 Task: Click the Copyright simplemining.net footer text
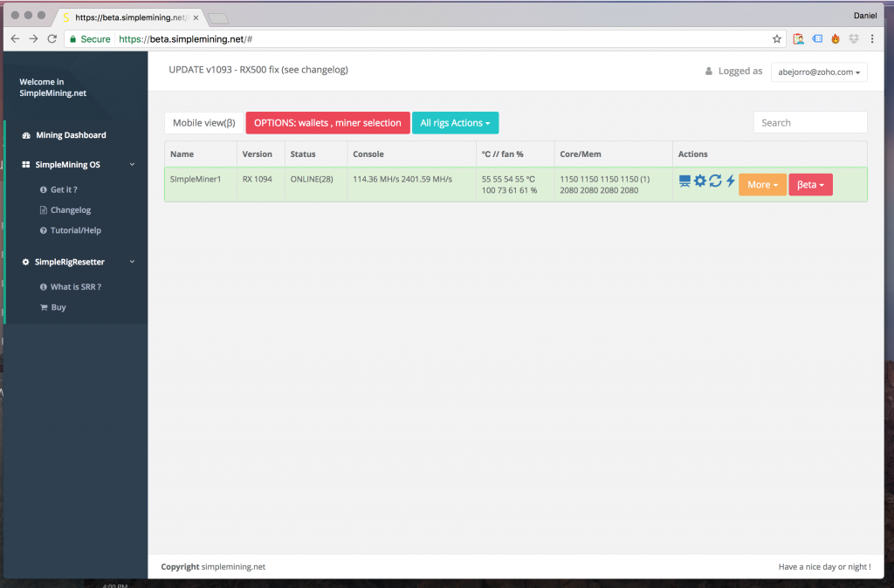(x=213, y=567)
